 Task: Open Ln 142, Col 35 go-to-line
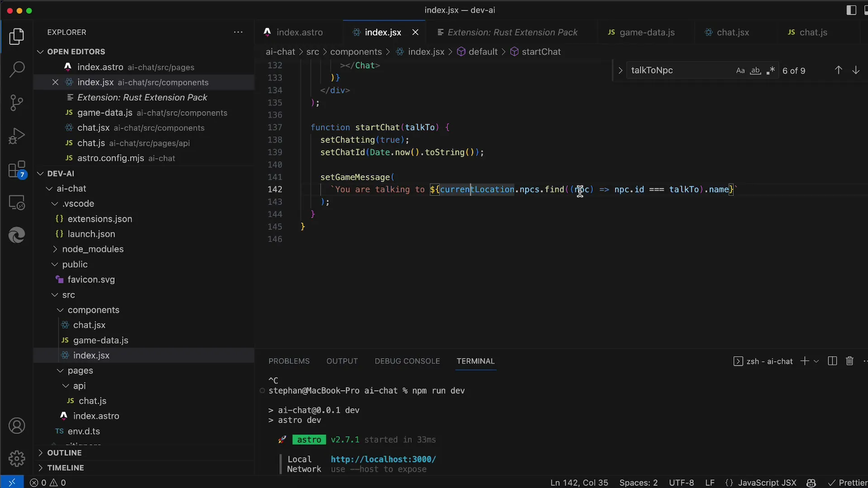tap(579, 483)
